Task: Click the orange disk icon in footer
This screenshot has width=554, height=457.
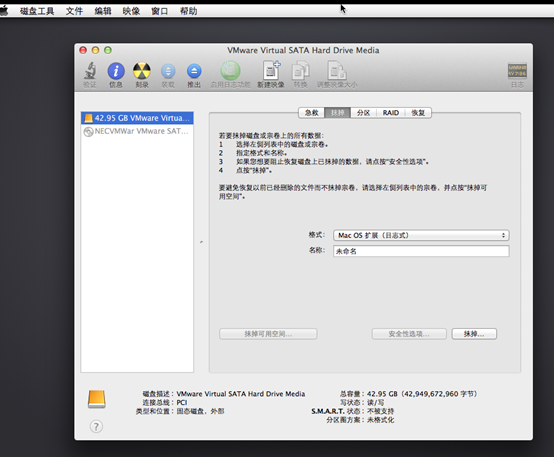Action: point(97,399)
